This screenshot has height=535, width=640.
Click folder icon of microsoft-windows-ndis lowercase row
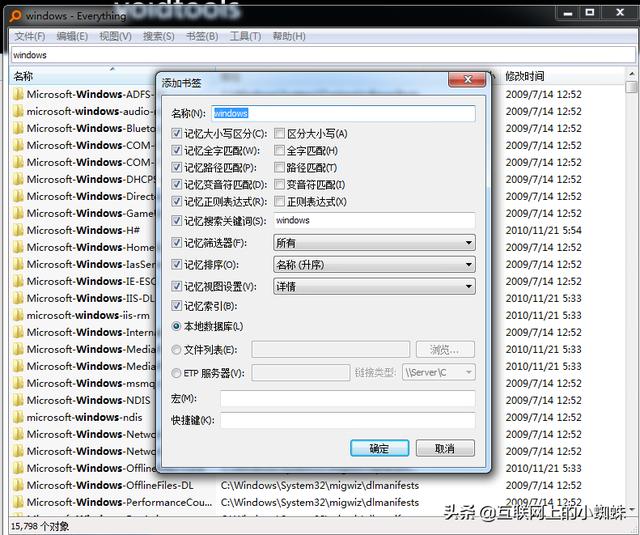18,417
